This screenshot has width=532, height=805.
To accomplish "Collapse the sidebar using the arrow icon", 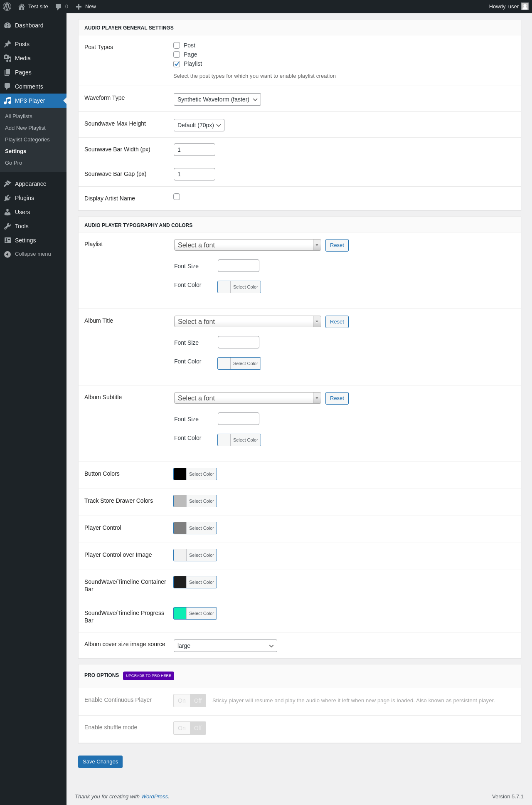I will click(x=7, y=254).
